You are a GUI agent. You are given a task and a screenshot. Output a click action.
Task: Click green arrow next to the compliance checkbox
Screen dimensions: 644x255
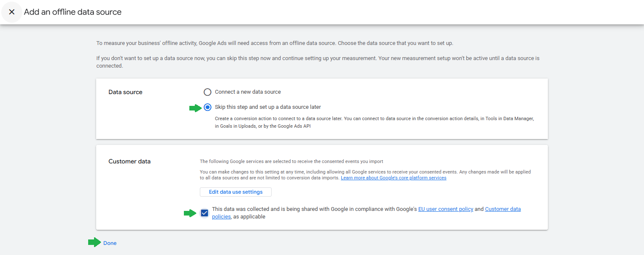tap(190, 213)
